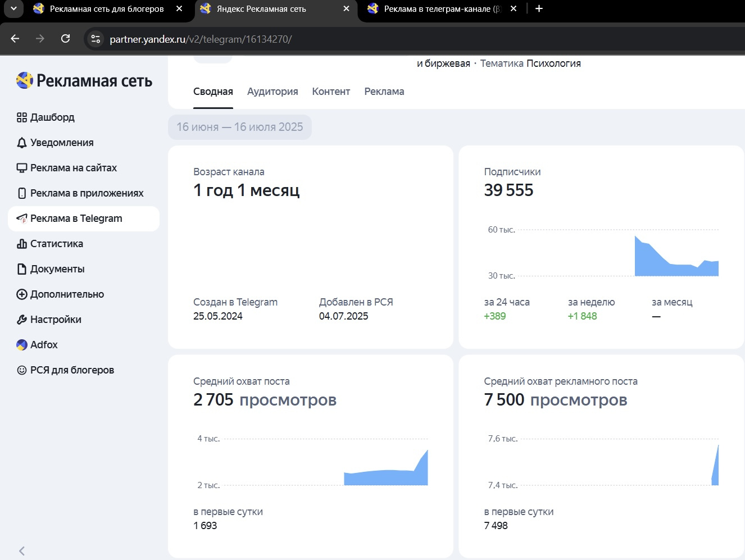
Task: Click the Документы file icon
Action: coord(22,269)
